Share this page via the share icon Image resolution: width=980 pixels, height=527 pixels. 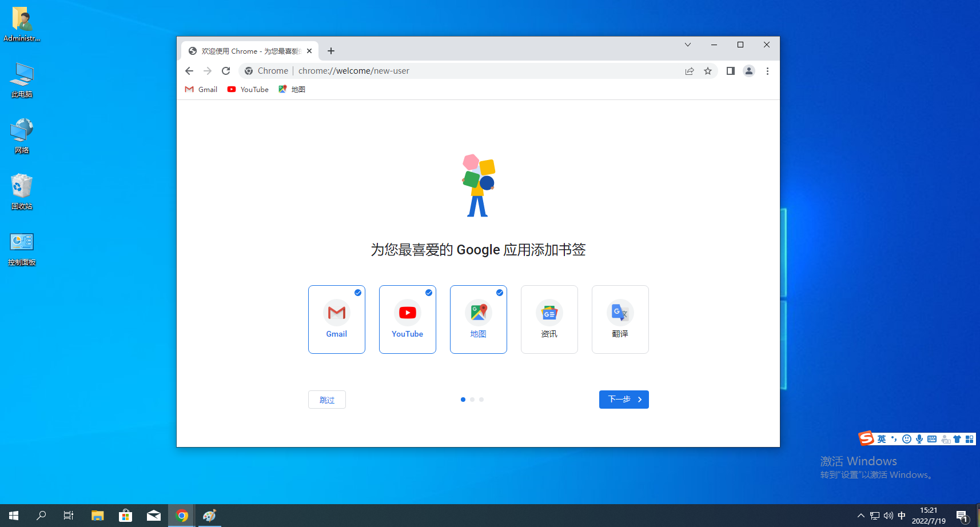pos(690,71)
